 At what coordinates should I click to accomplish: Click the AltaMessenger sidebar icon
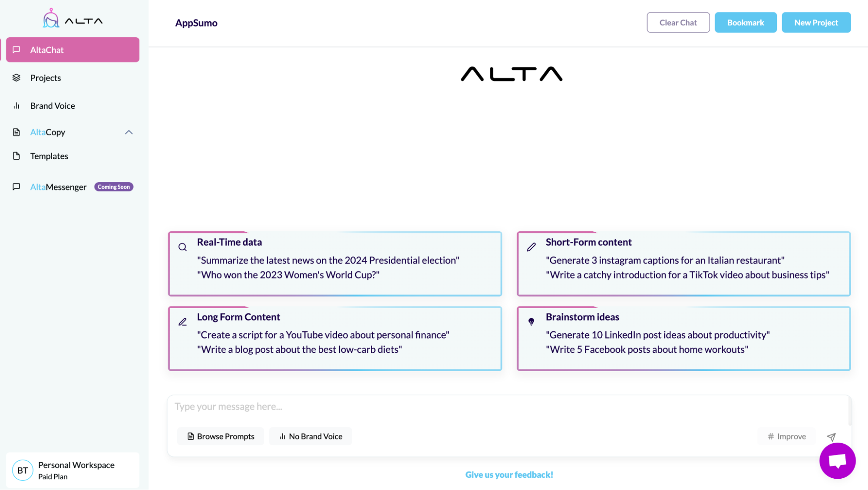(17, 187)
